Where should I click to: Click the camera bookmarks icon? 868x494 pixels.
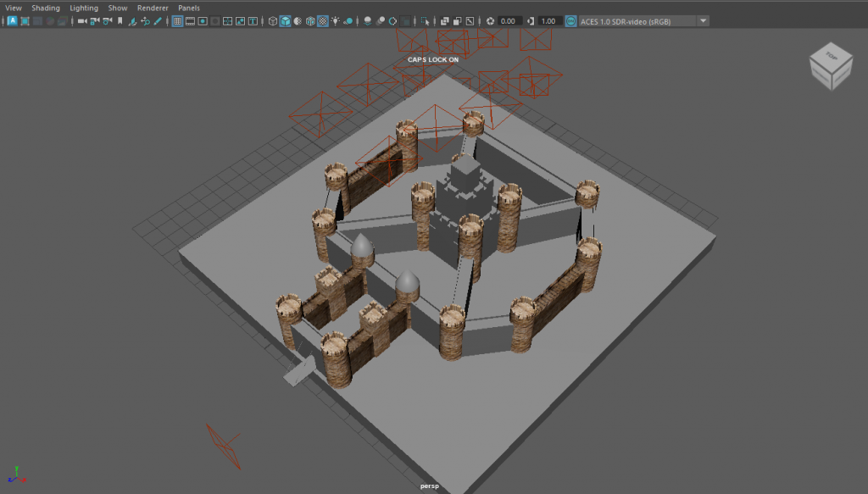(120, 20)
